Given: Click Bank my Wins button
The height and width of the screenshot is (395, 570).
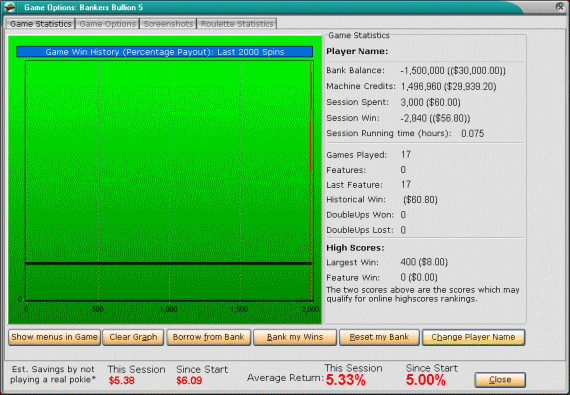Looking at the screenshot, I should coord(295,337).
